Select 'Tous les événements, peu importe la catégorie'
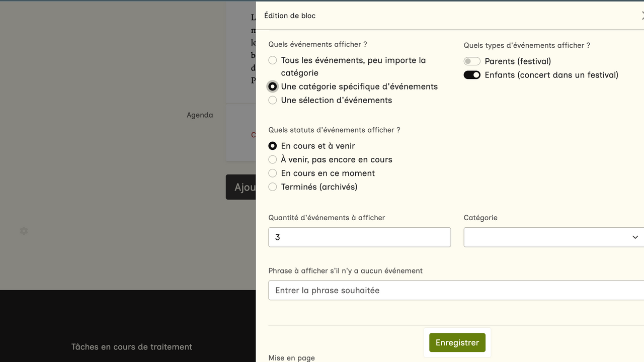The width and height of the screenshot is (644, 362). [x=273, y=60]
